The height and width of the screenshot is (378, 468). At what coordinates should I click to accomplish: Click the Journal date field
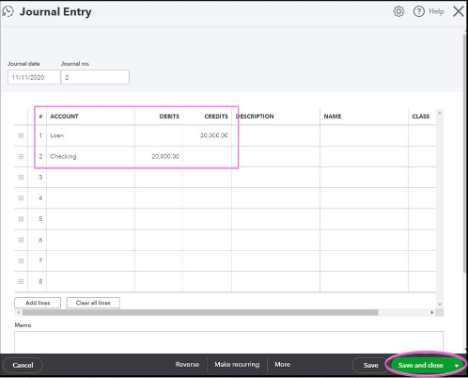[34, 77]
